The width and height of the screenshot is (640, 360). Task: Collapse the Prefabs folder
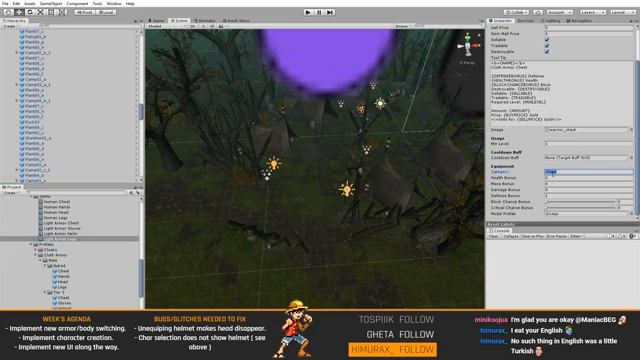click(x=31, y=244)
